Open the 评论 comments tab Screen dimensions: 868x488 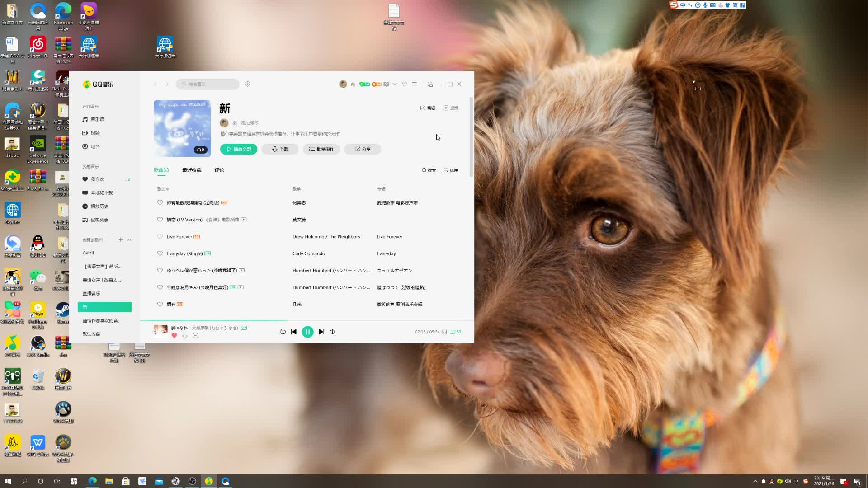click(219, 170)
